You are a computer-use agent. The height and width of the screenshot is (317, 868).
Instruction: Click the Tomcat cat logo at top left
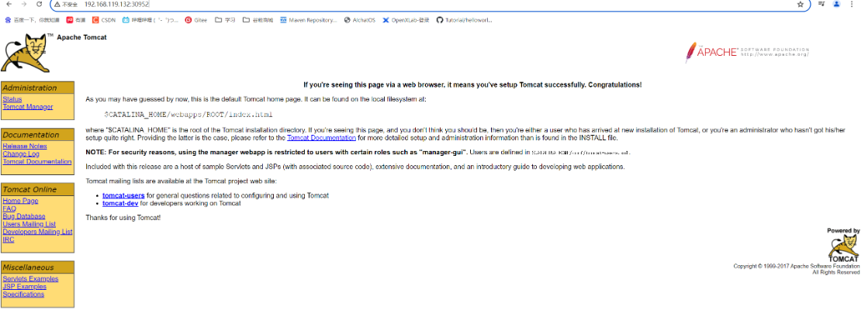click(26, 53)
